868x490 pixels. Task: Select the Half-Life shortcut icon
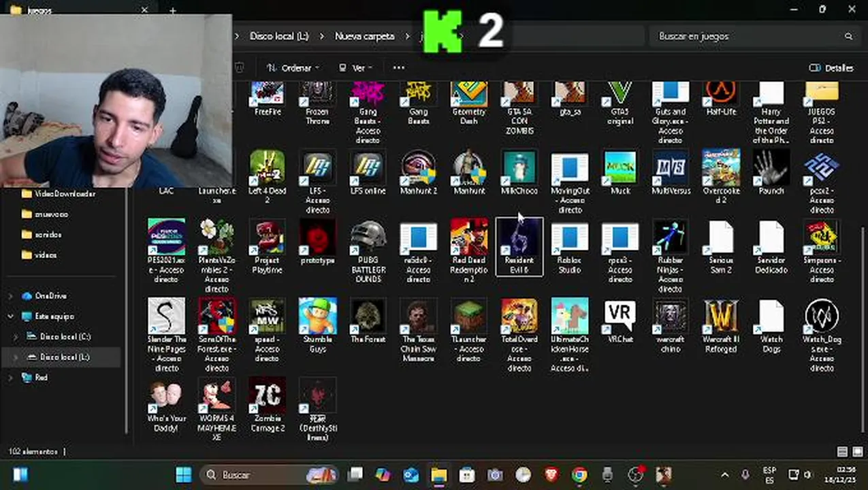(x=720, y=99)
